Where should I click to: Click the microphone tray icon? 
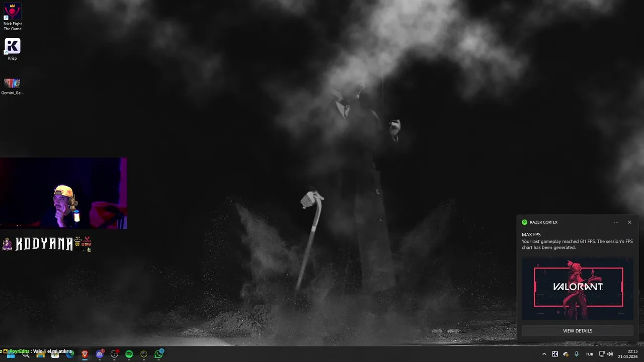[x=577, y=354]
